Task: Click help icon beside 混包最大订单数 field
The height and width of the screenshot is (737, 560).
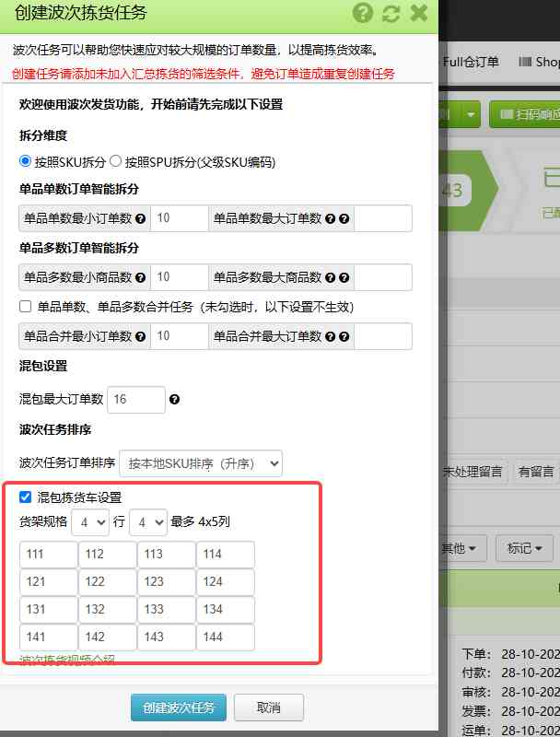Action: click(174, 399)
